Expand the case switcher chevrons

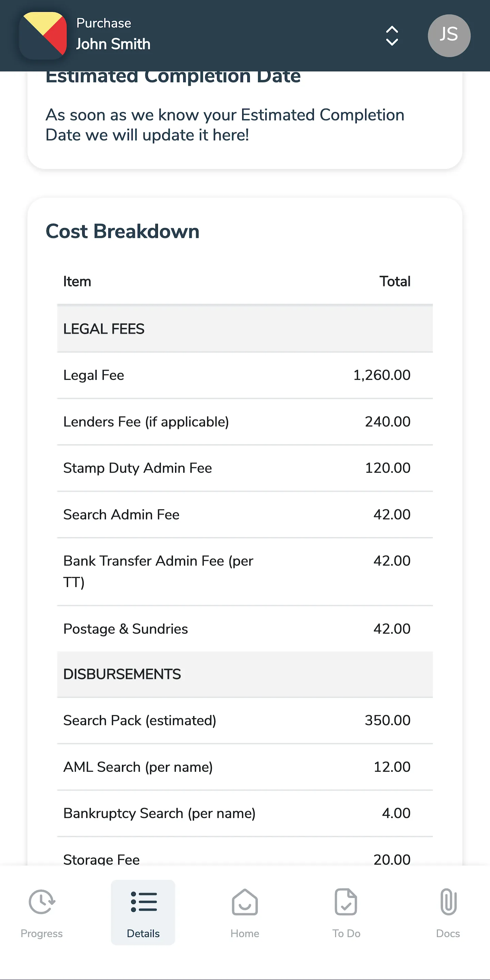392,36
